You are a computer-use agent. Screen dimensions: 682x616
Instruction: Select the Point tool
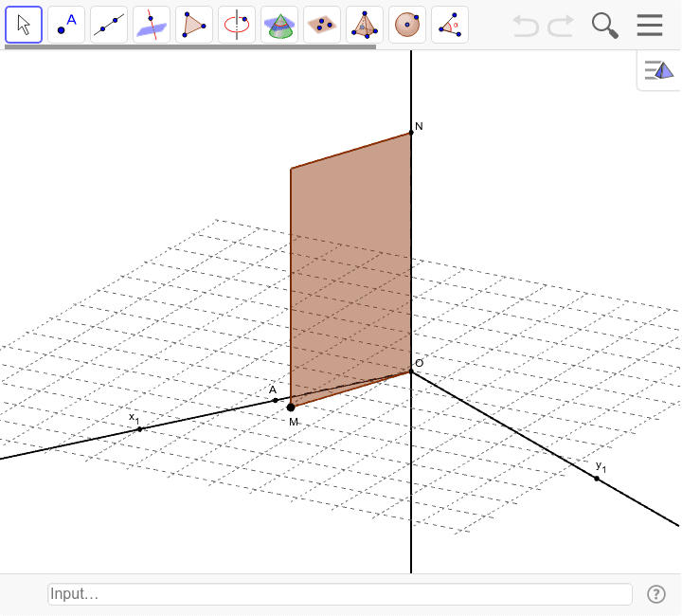click(66, 25)
